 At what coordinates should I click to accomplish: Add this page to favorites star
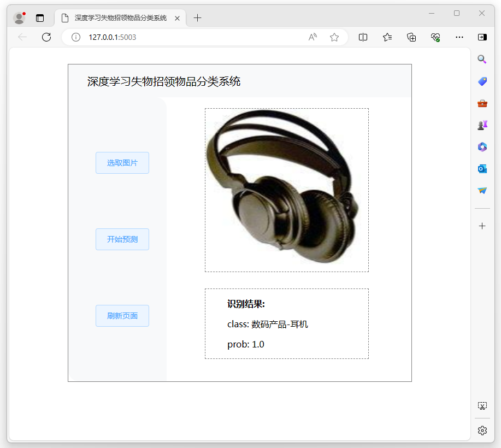334,37
